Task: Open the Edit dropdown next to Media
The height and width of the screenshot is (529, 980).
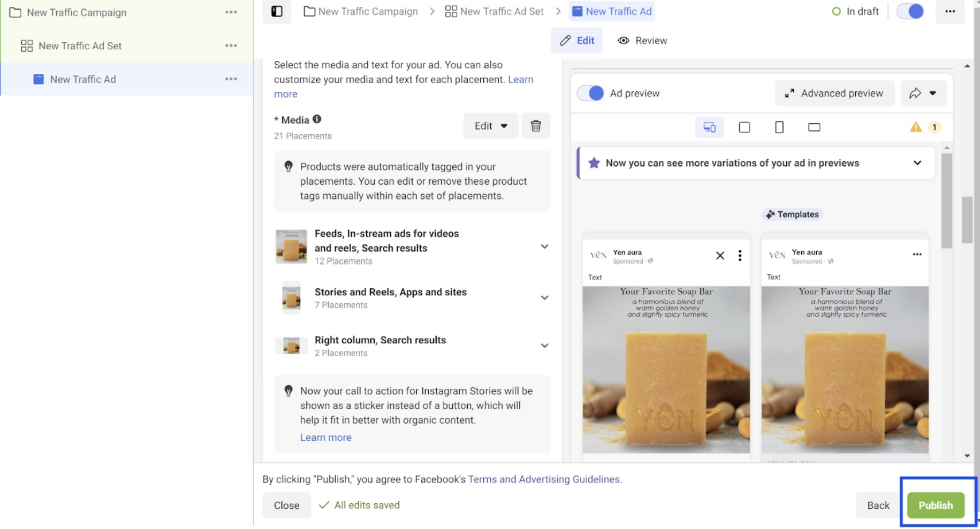Action: click(x=490, y=126)
